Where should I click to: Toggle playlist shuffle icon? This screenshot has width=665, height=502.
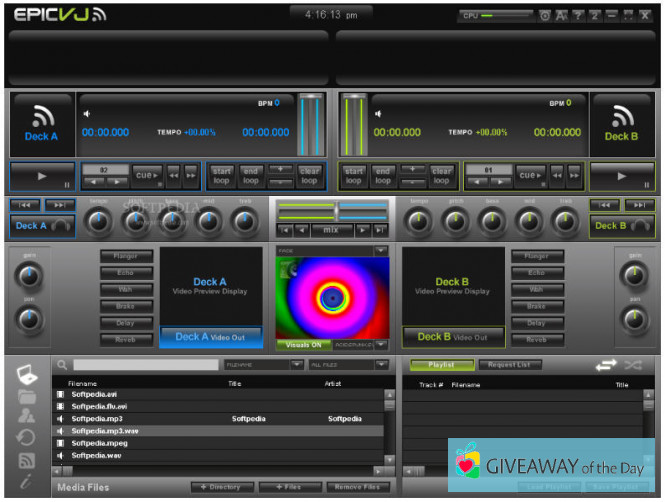click(635, 366)
